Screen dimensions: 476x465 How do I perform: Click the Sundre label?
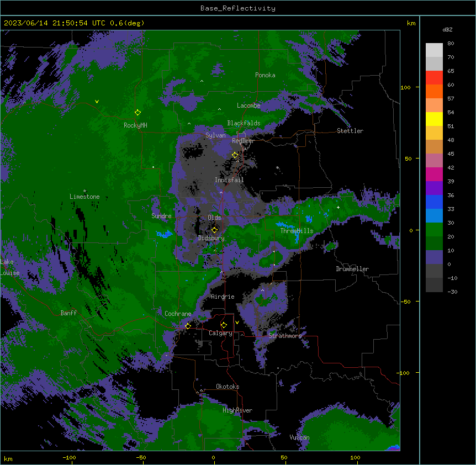161,216
